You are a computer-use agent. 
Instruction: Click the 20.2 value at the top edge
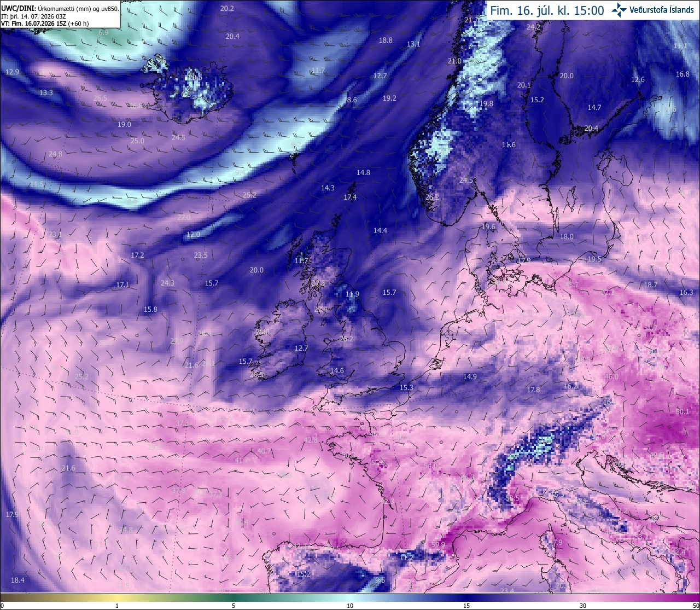coord(227,8)
